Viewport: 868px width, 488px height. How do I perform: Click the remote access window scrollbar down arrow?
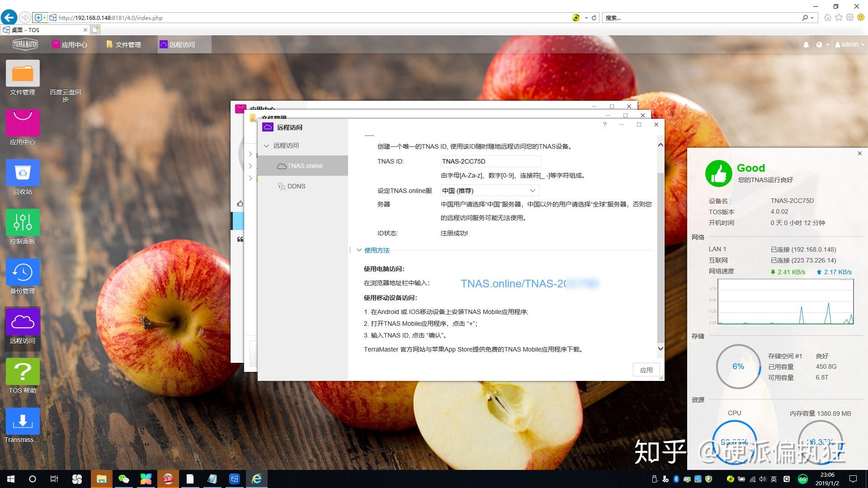660,348
